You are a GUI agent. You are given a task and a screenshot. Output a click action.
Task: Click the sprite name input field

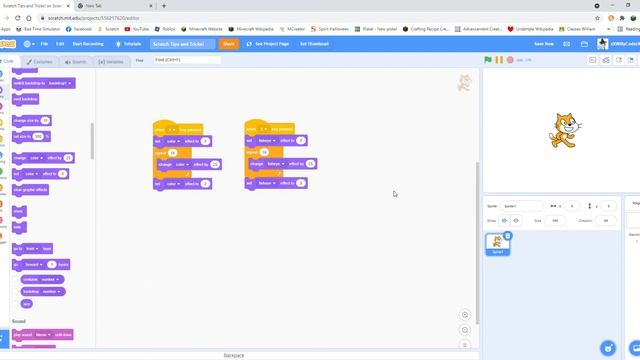click(521, 206)
